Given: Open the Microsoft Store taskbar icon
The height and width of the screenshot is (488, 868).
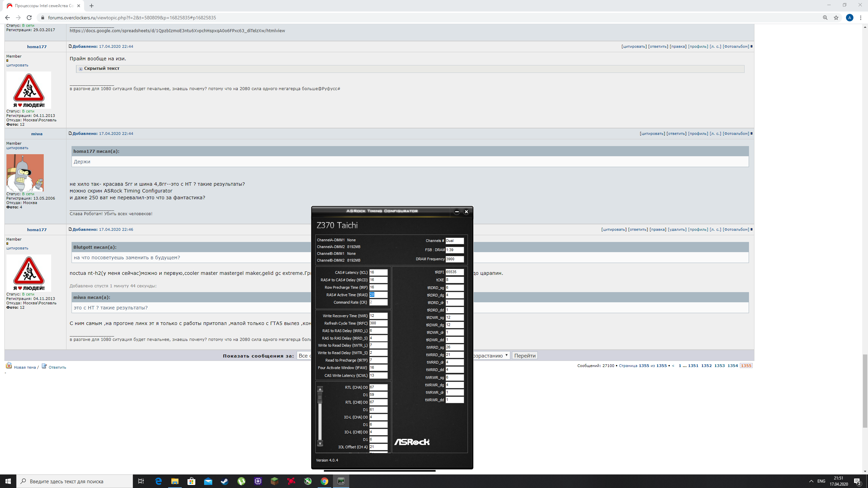Looking at the screenshot, I should click(x=191, y=481).
